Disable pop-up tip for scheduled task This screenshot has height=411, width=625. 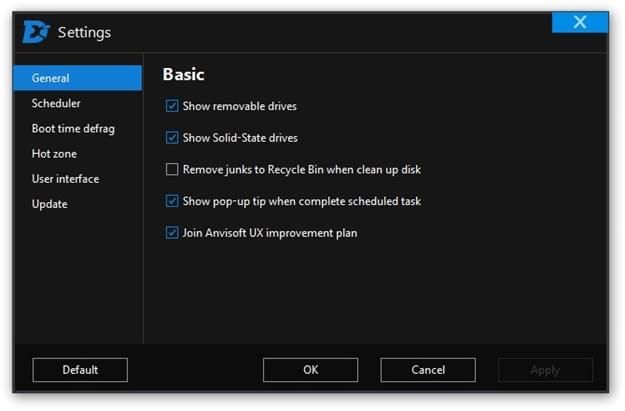172,201
